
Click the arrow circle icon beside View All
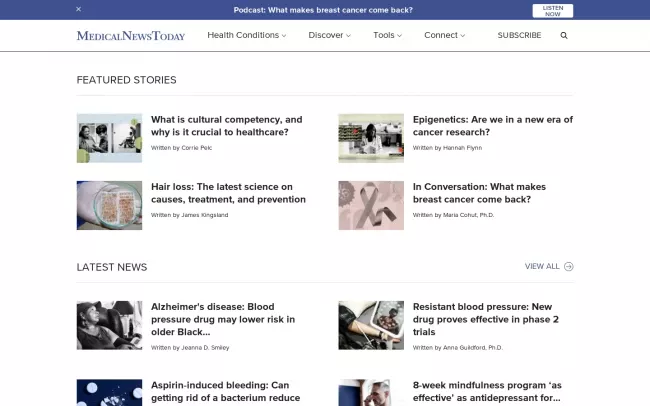tap(569, 267)
